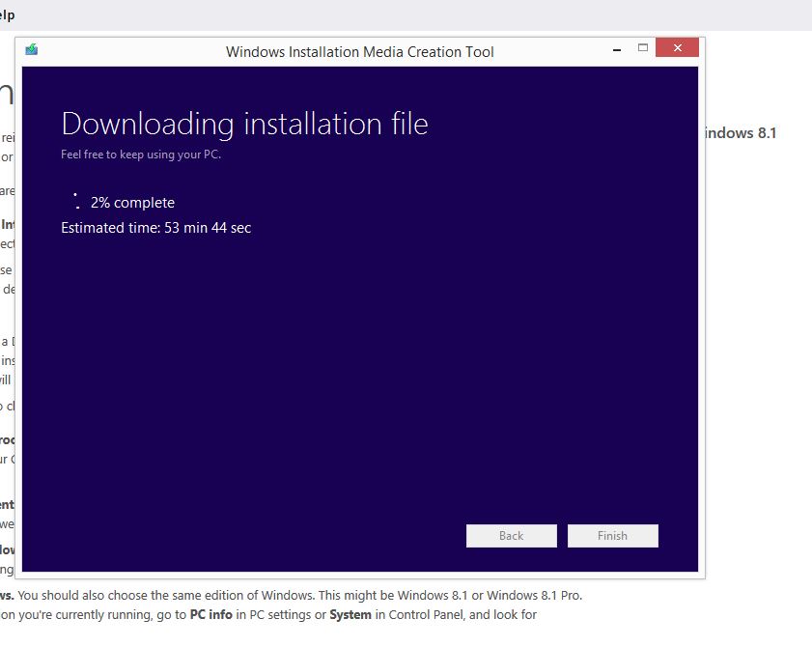Click the download progress spinner dots
812x647 pixels.
click(x=76, y=201)
